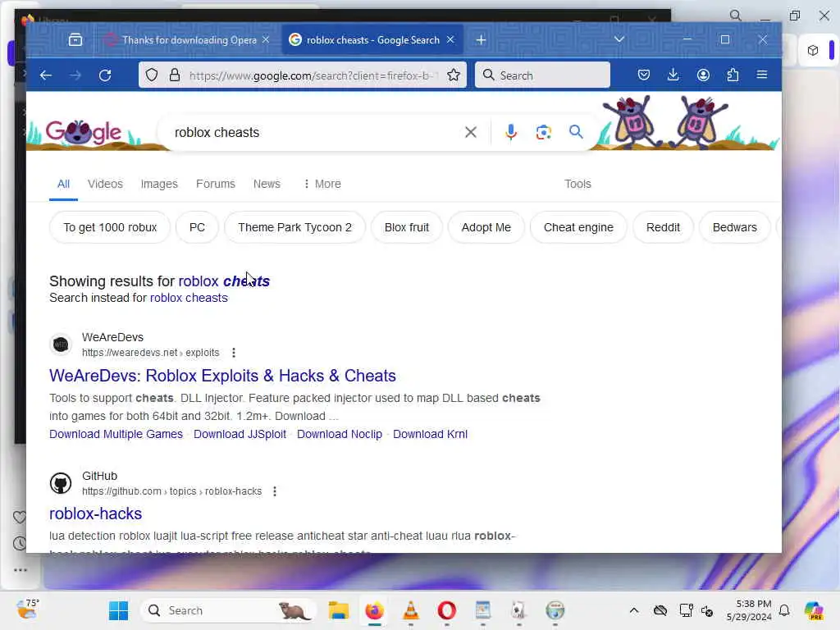Click the site padlock security icon
This screenshot has height=630, width=840.
pos(175,75)
